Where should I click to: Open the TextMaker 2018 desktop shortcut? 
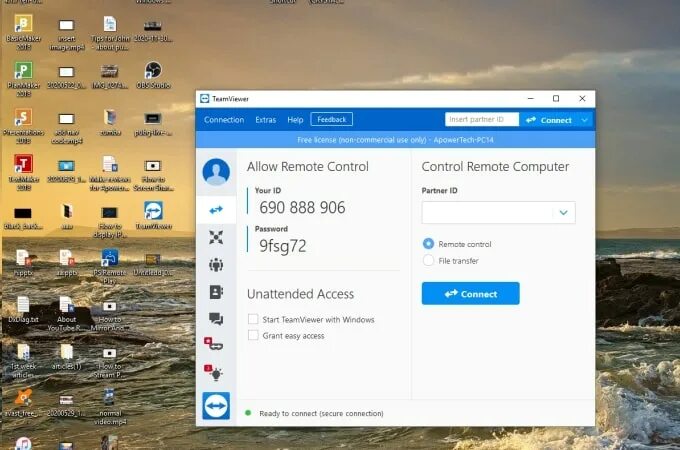tap(23, 173)
